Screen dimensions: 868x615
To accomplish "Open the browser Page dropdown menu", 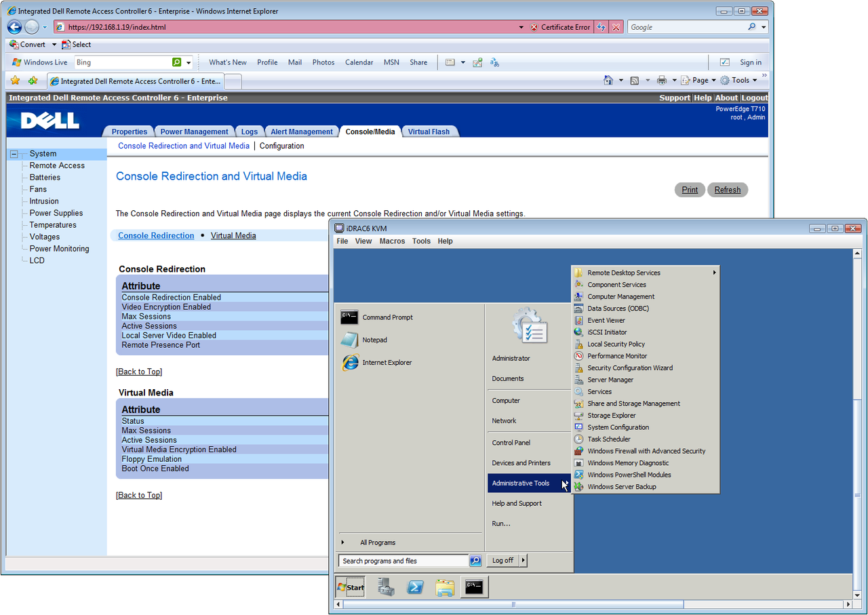I will pyautogui.click(x=698, y=80).
